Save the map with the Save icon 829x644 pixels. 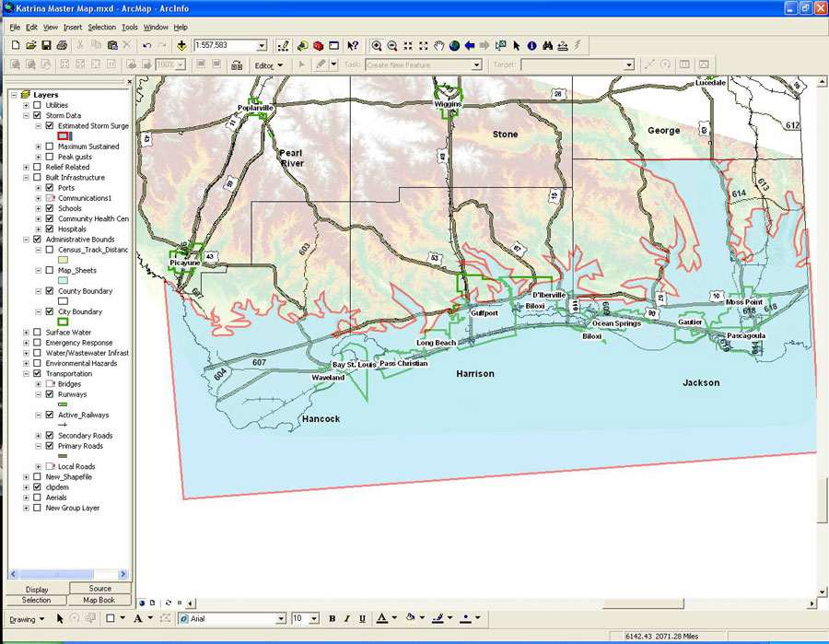pyautogui.click(x=47, y=45)
